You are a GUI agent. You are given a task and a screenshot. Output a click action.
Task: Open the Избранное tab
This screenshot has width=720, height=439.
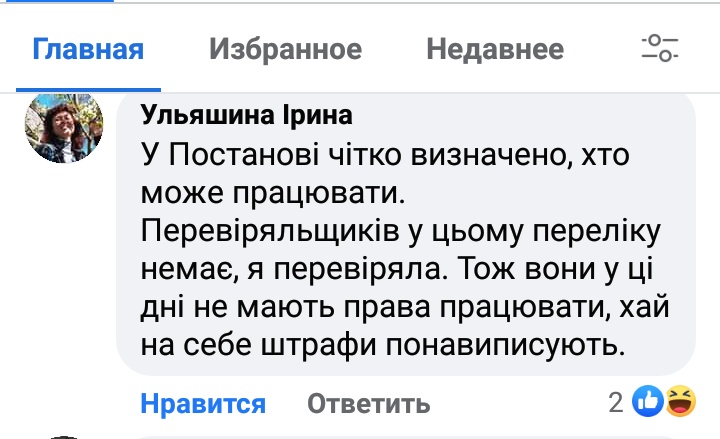[285, 49]
